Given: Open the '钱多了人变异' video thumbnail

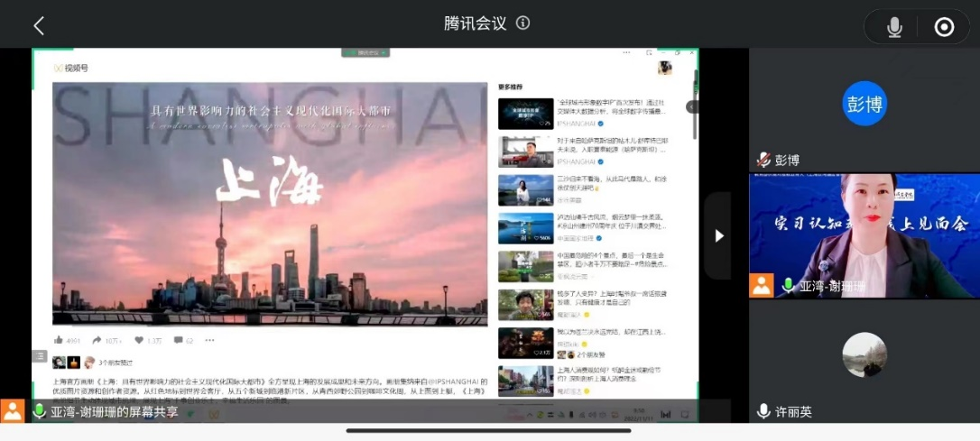Looking at the screenshot, I should [525, 305].
